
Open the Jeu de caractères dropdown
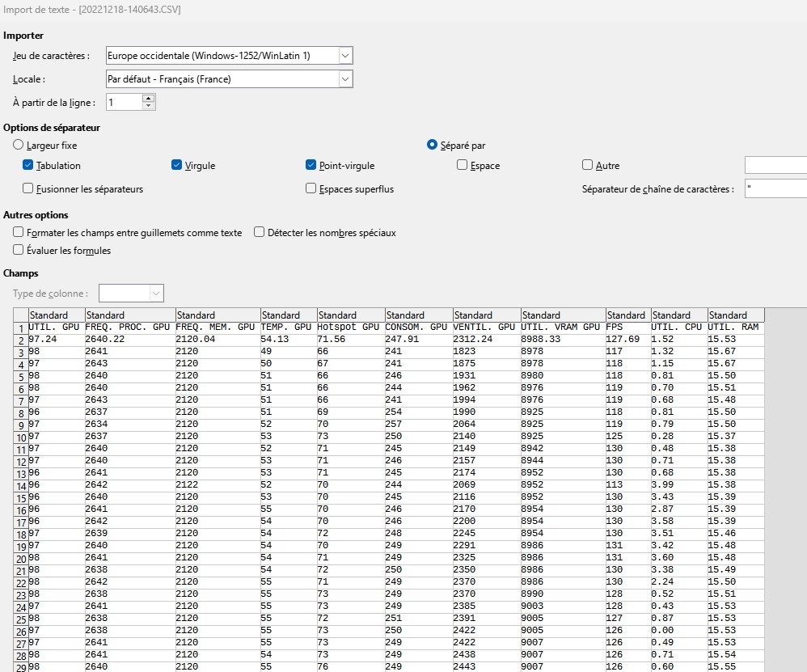point(345,55)
